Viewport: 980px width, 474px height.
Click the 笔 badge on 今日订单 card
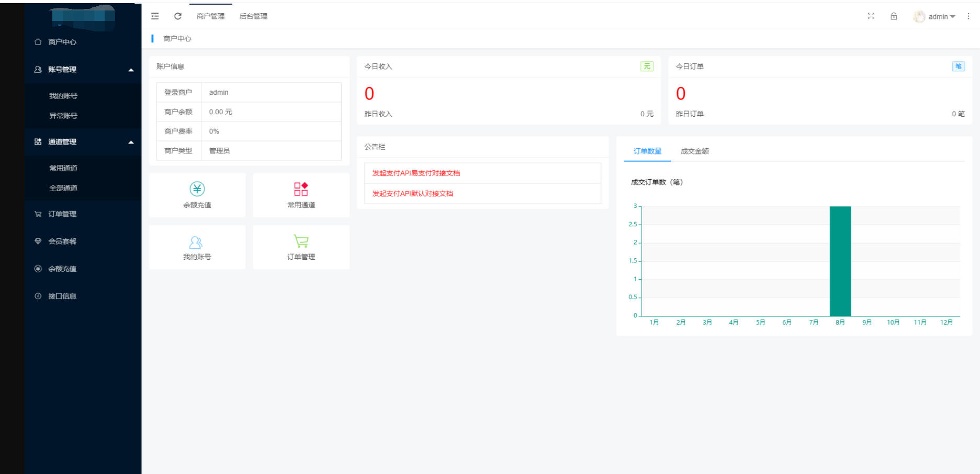(x=958, y=67)
